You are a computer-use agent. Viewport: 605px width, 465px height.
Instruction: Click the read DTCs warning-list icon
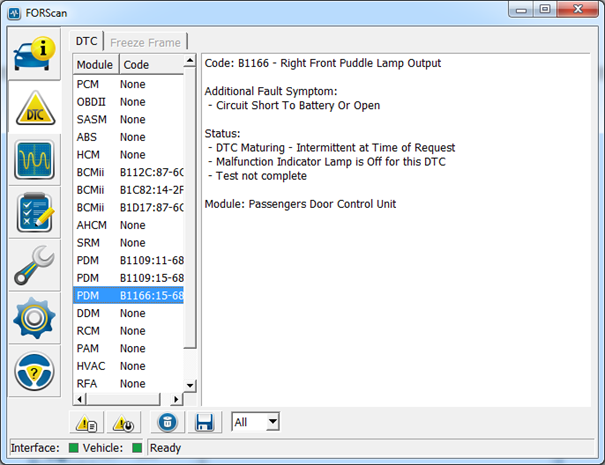[x=87, y=423]
